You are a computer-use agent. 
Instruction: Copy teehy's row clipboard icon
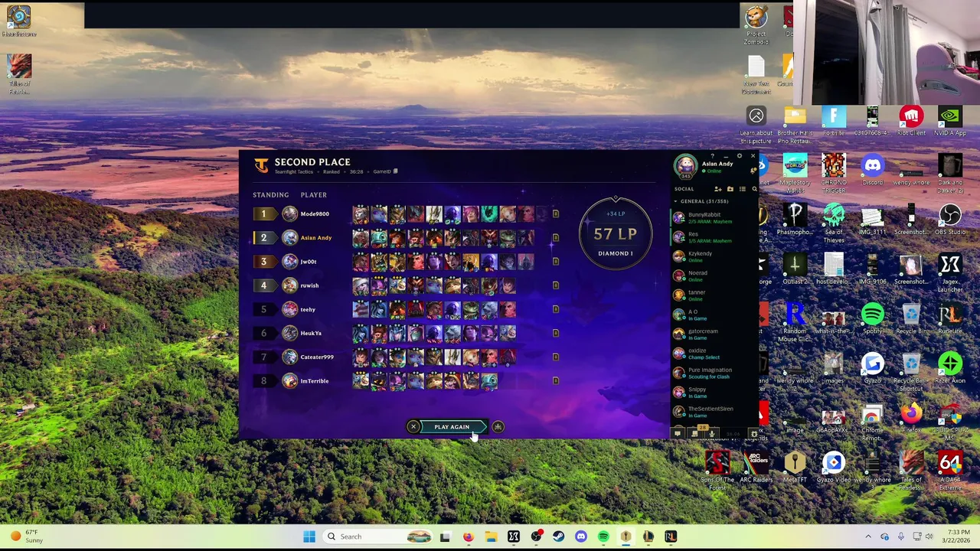tap(556, 309)
